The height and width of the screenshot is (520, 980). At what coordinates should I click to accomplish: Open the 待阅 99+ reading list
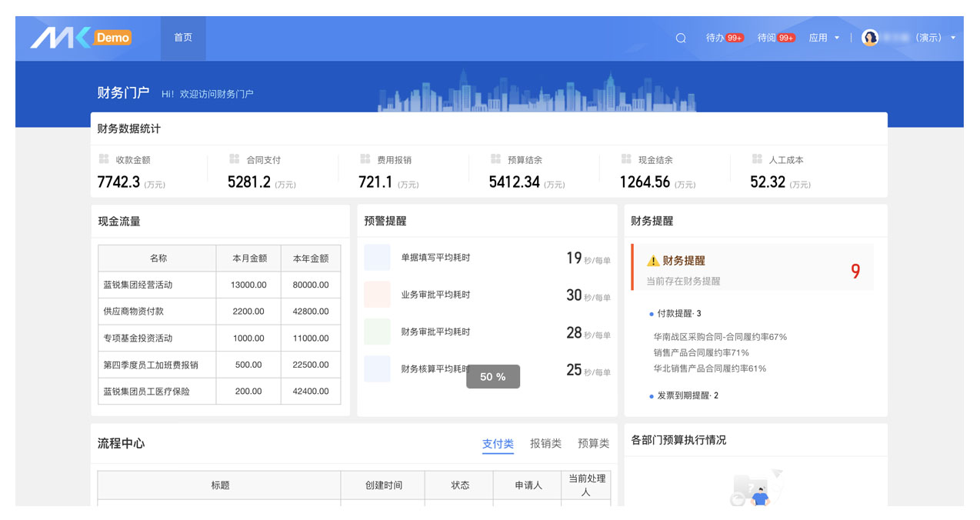(x=775, y=38)
